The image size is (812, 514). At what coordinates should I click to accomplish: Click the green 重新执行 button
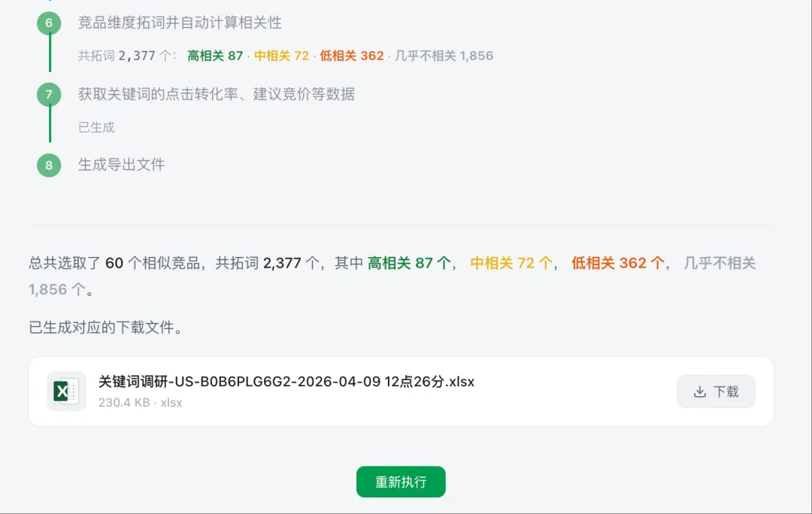coord(401,482)
